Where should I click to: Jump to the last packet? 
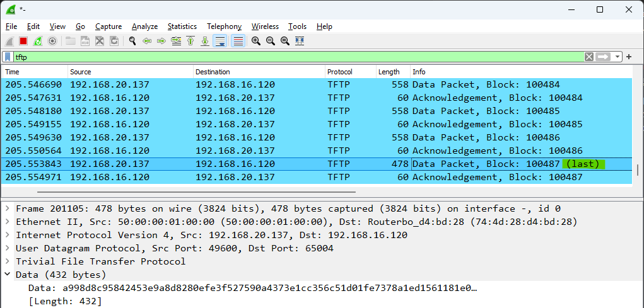coord(205,41)
